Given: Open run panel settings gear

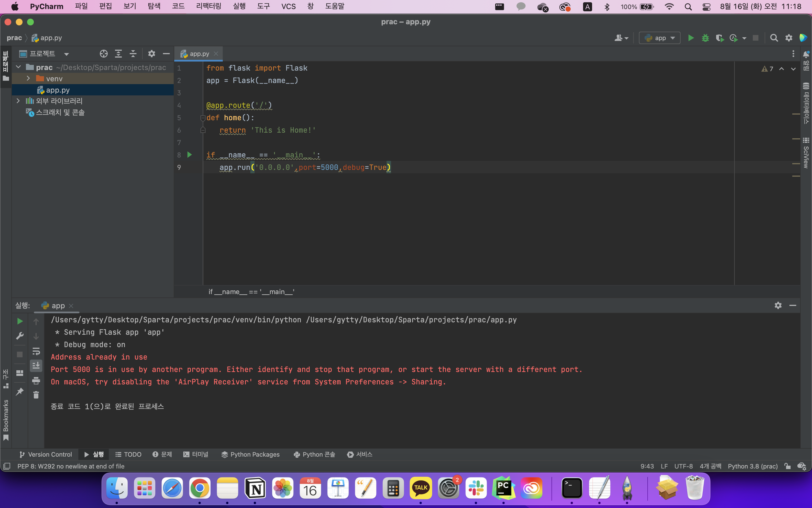Looking at the screenshot, I should pos(778,305).
